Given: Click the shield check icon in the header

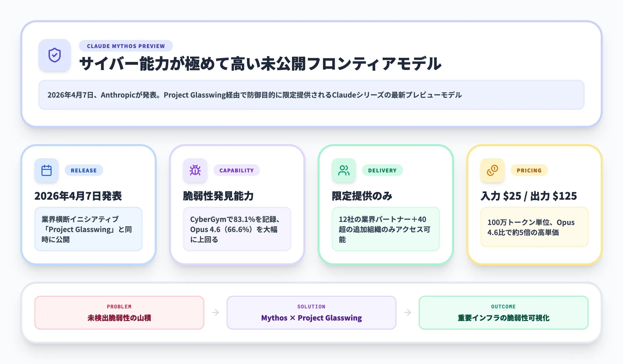Looking at the screenshot, I should point(54,56).
